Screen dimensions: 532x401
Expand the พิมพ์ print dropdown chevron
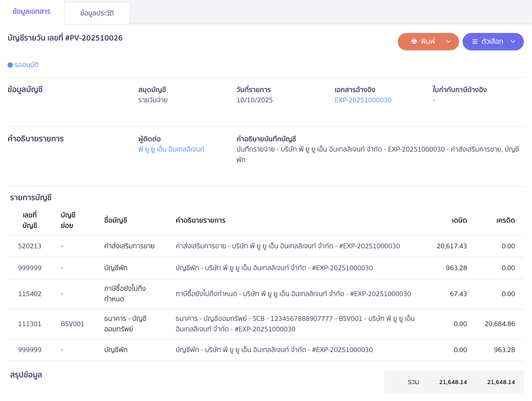(x=448, y=42)
